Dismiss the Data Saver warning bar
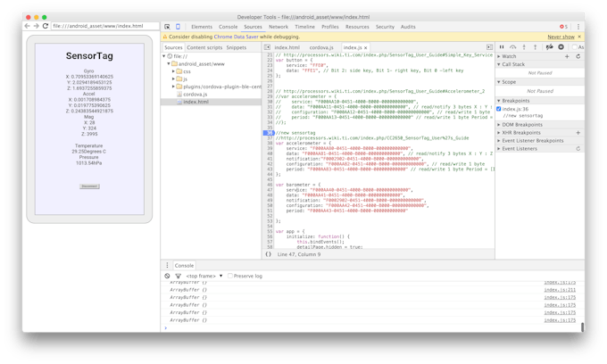Viewport: 607px width, 364px height. tap(579, 37)
